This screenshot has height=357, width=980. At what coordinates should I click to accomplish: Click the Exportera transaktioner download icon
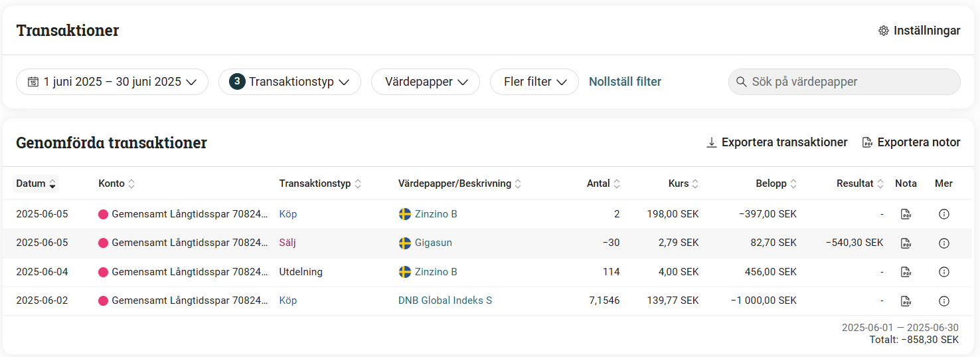click(711, 142)
